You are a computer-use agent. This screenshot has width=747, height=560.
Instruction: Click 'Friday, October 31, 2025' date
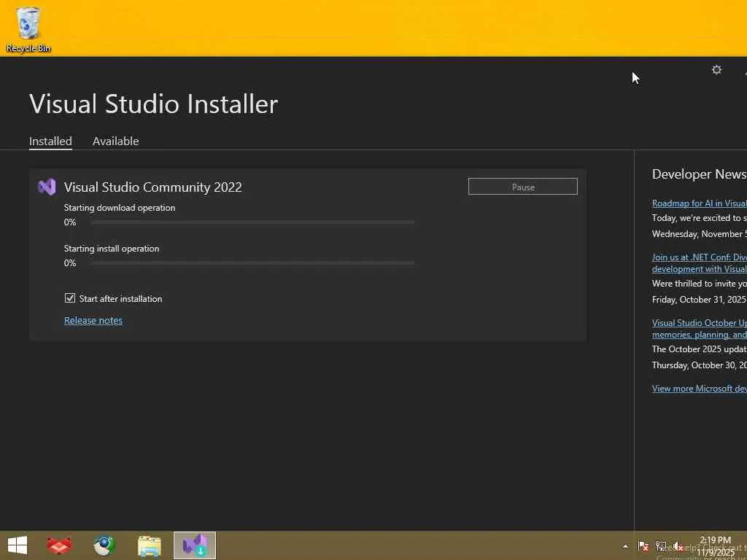699,300
